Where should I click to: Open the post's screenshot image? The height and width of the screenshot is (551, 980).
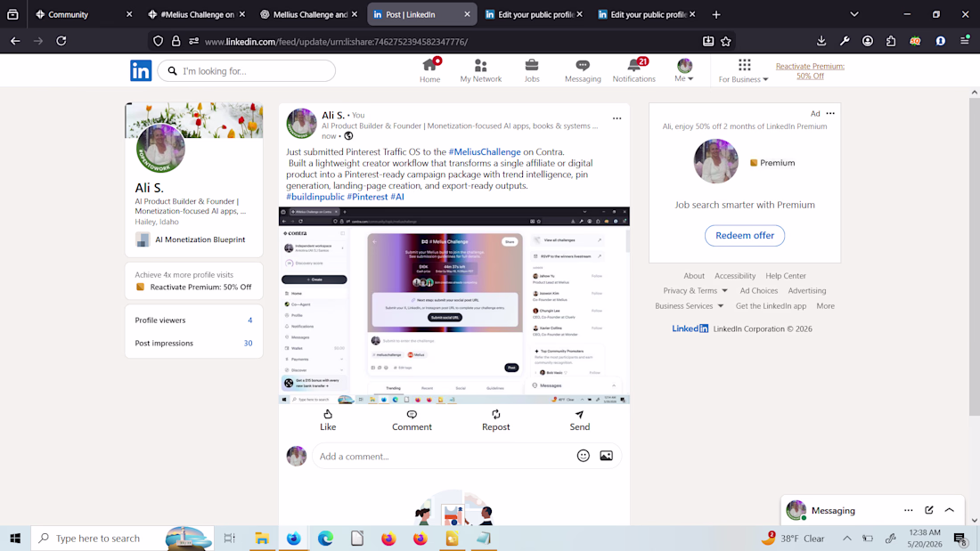(454, 305)
